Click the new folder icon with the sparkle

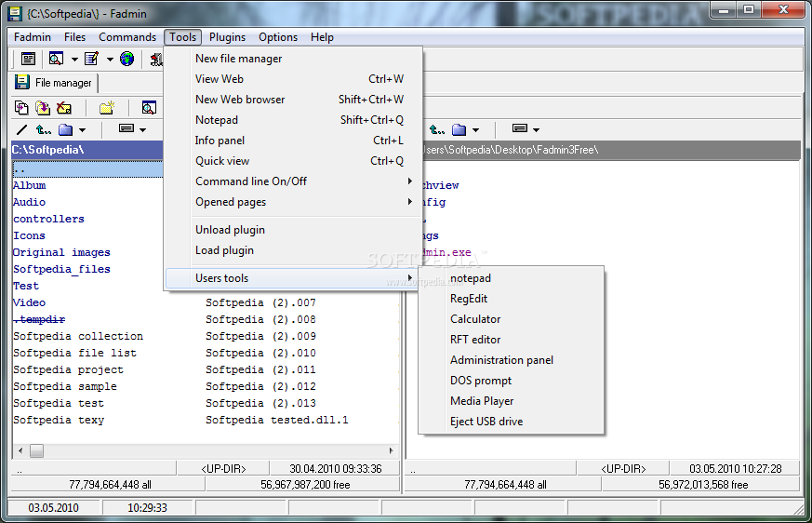[x=107, y=107]
